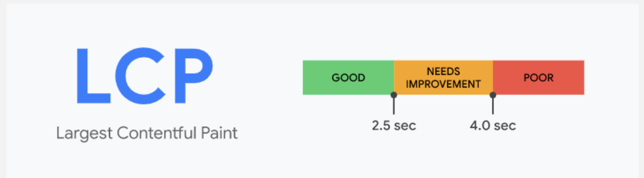Click the tick line above 2.5 sec
The width and height of the screenshot is (644, 178).
tap(394, 107)
